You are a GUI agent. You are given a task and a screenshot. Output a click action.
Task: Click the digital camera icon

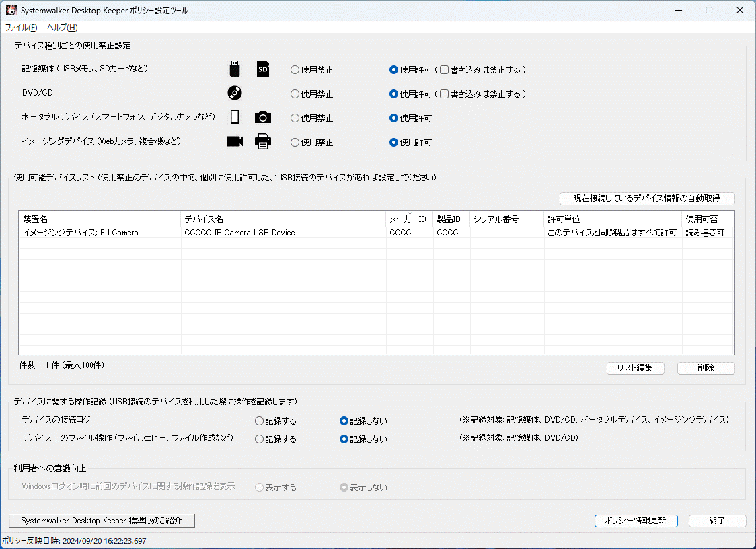(263, 117)
